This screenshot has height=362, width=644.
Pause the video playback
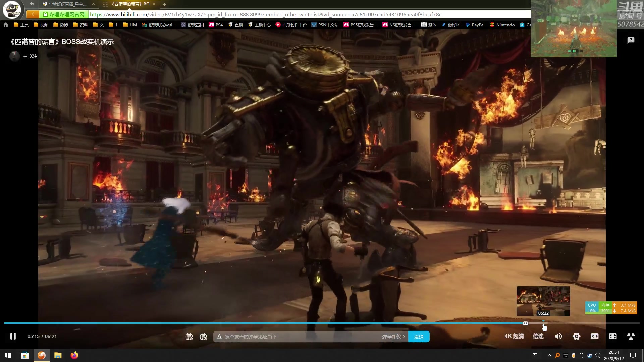coord(13,336)
